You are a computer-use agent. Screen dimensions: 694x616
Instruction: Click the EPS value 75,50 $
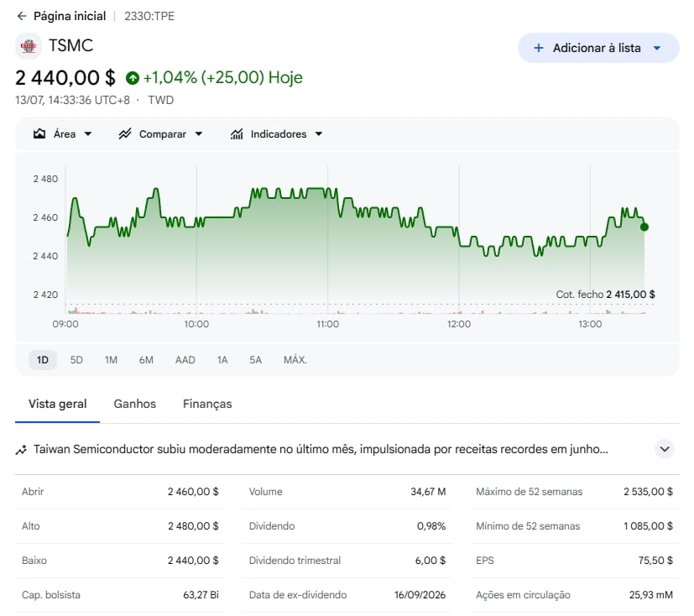click(655, 561)
